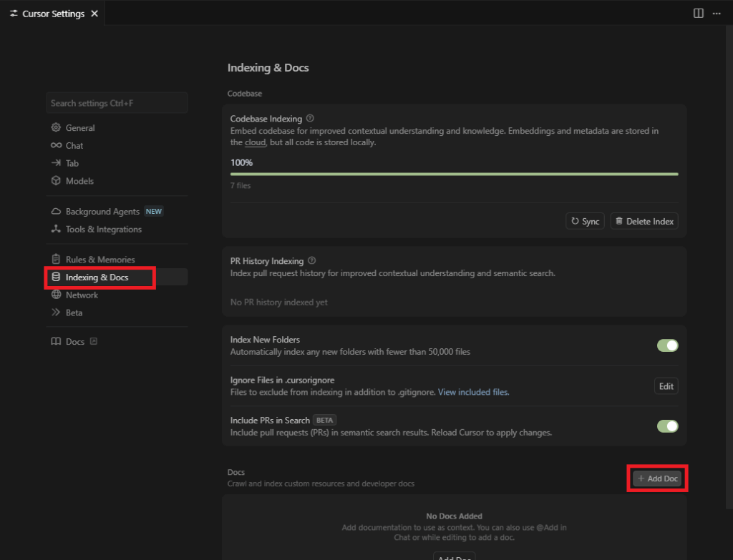This screenshot has width=733, height=560.
Task: Click the Delete Index button
Action: coord(644,222)
